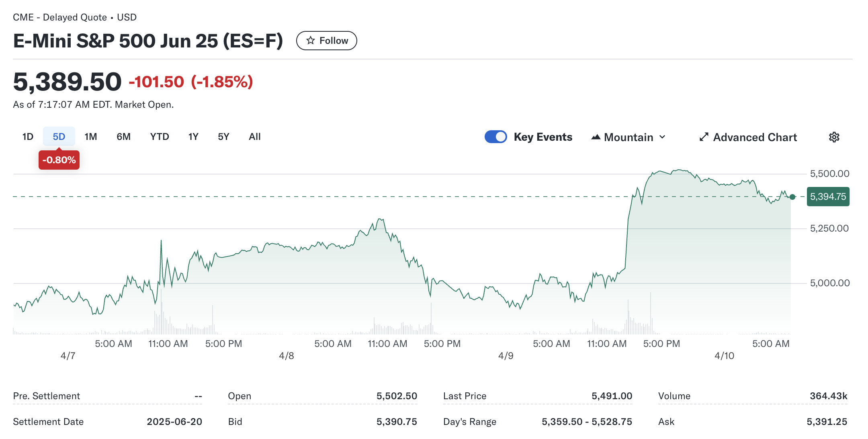The width and height of the screenshot is (868, 439).
Task: Select the 1M time range tab
Action: [91, 137]
